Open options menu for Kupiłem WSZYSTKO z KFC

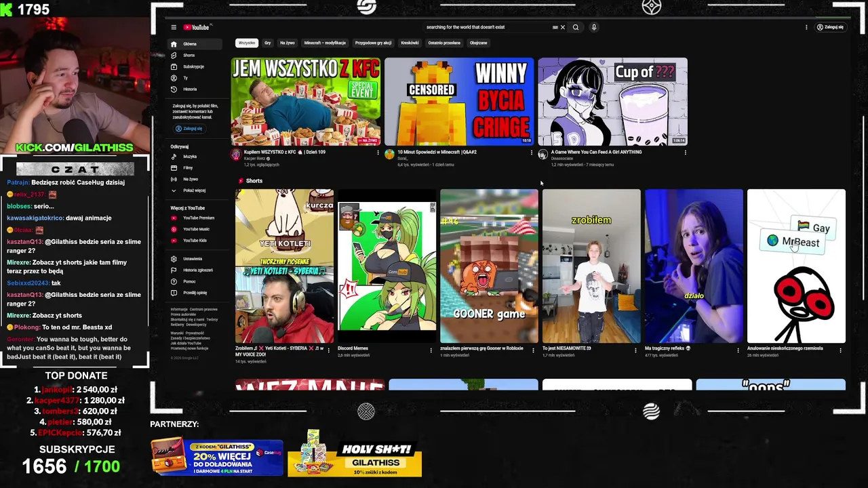pyautogui.click(x=378, y=152)
